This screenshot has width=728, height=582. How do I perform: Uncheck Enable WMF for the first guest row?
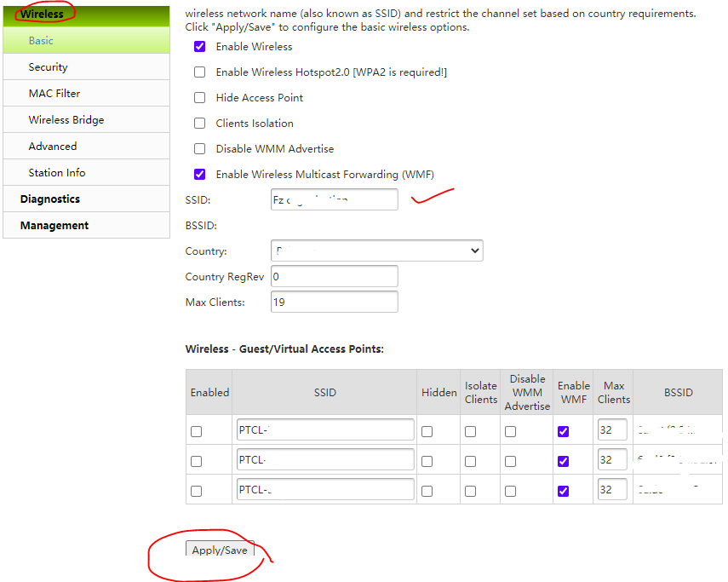click(x=563, y=431)
